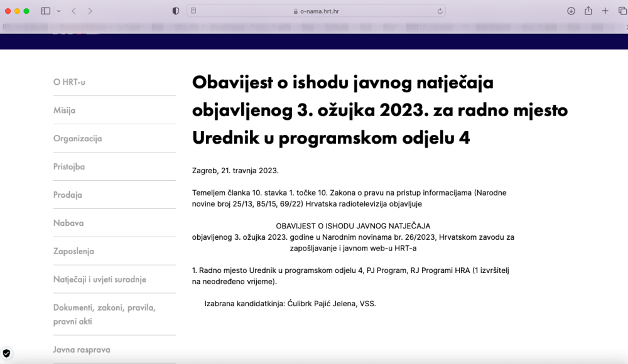
Task: Go back to the previous page
Action: pos(73,11)
